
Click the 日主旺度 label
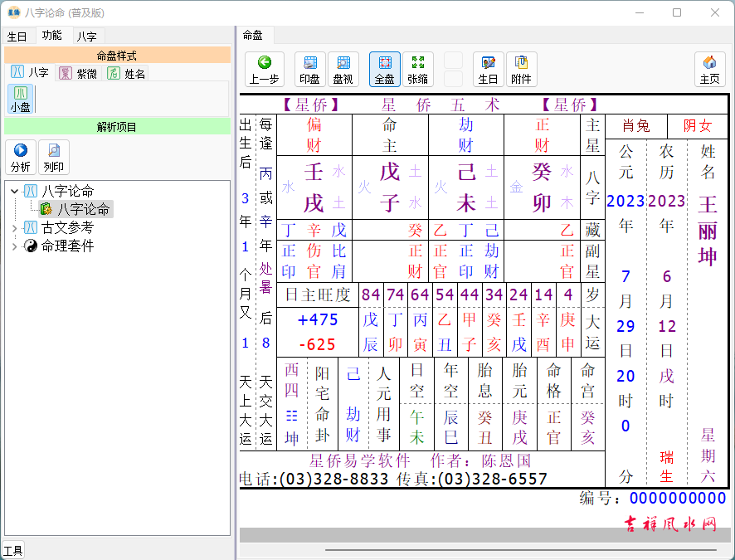pos(318,295)
